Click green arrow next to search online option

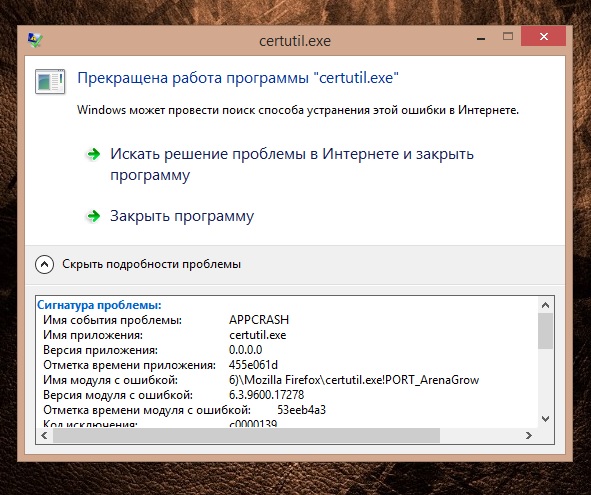pyautogui.click(x=93, y=154)
